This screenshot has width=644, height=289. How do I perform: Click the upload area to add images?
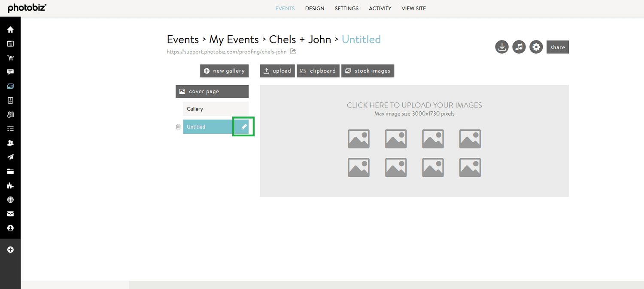click(x=414, y=140)
